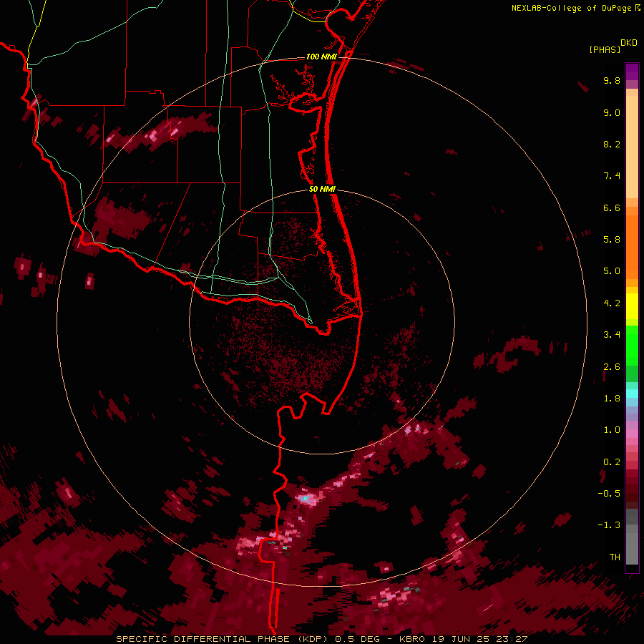Click the 5.8 scale value
Screen dimensions: 644x644
[x=612, y=240]
